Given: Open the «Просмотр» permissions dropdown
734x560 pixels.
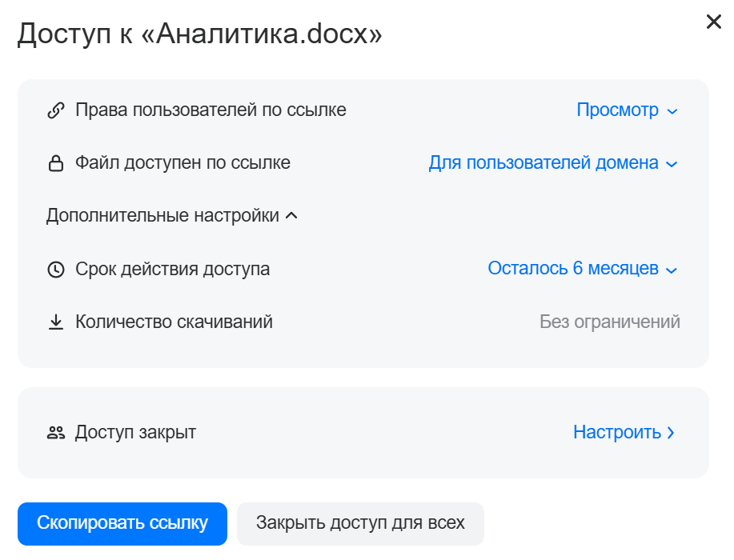Looking at the screenshot, I should [x=627, y=110].
